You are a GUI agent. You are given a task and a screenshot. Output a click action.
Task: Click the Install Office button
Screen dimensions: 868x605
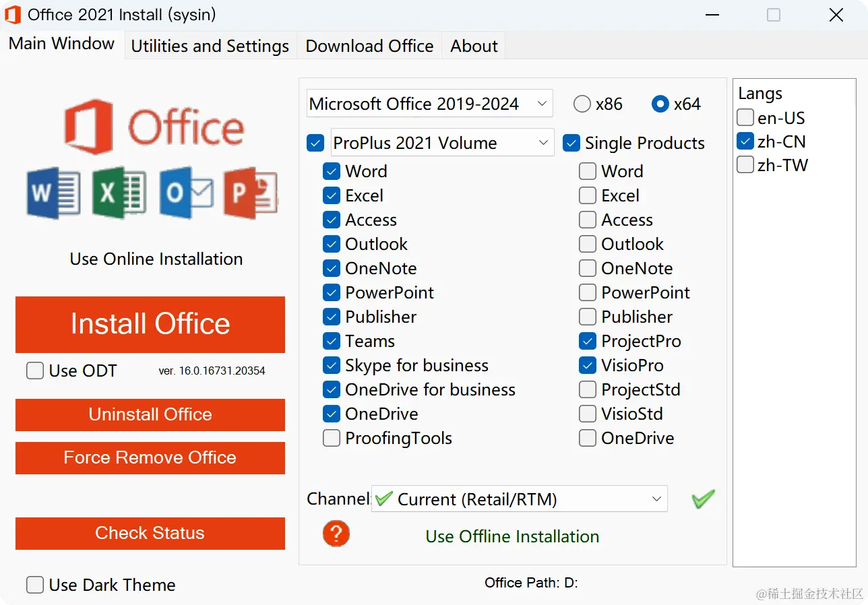(x=150, y=324)
